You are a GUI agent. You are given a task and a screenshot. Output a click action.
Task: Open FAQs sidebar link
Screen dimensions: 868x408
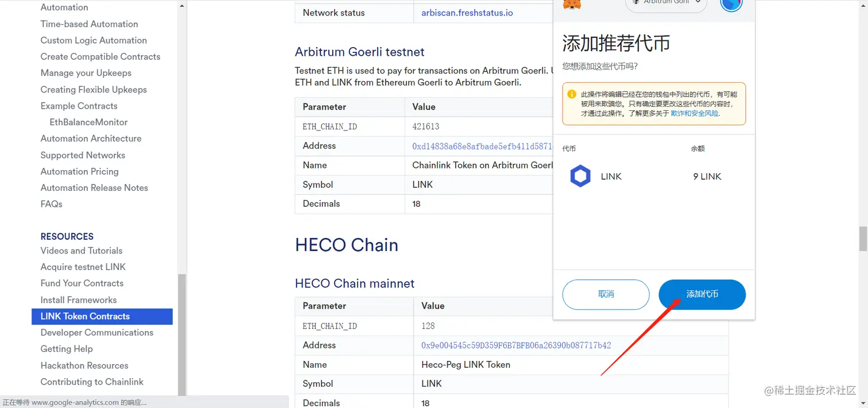click(51, 204)
